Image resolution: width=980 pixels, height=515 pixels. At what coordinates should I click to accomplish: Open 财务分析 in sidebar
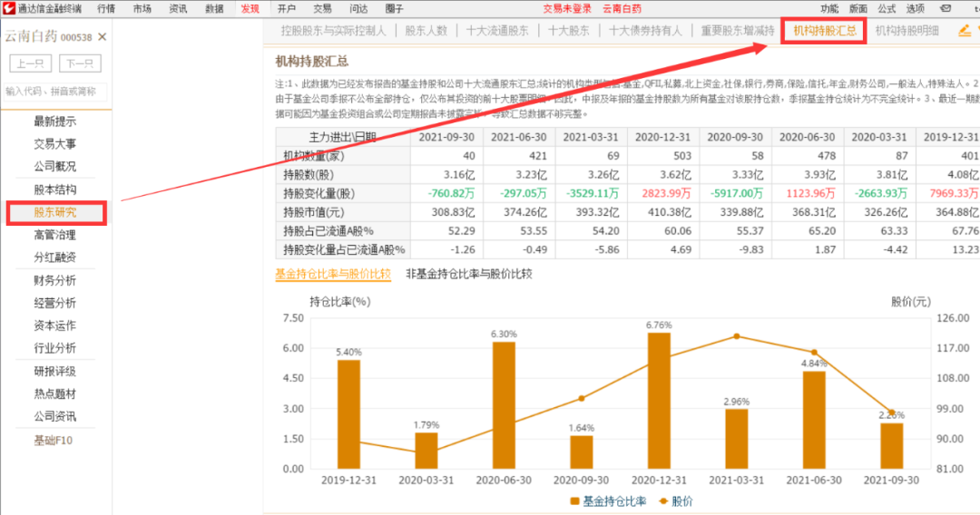pos(55,280)
